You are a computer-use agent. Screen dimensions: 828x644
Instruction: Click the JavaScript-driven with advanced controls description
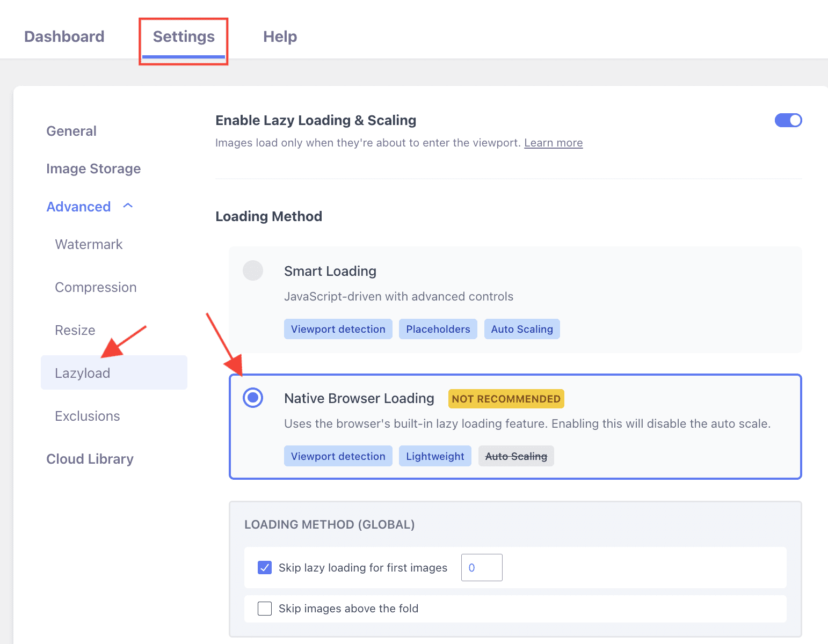399,296
